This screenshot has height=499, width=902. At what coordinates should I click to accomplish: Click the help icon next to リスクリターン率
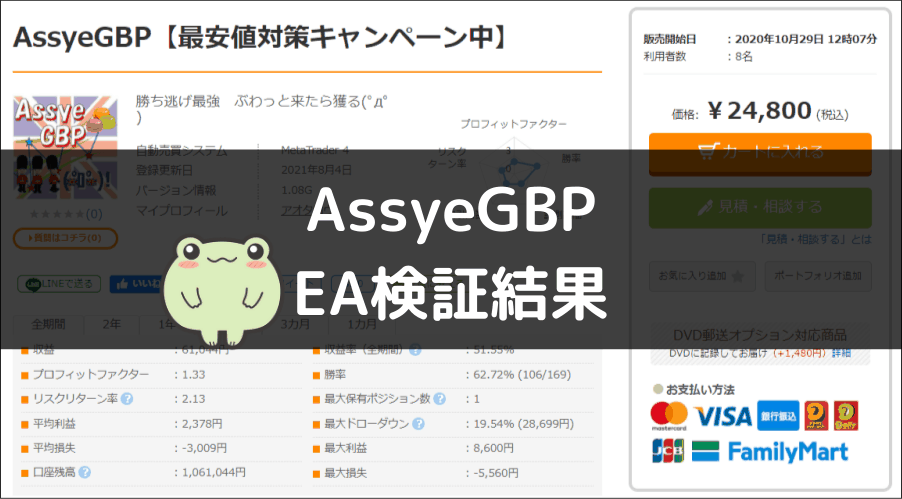point(127,399)
